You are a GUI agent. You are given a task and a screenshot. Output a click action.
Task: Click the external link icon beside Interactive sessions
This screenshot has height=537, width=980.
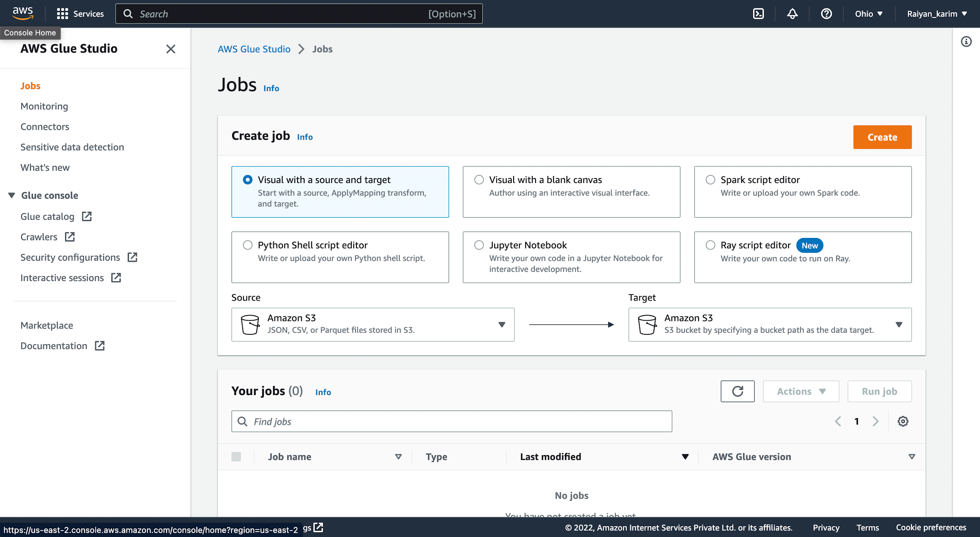(x=116, y=278)
